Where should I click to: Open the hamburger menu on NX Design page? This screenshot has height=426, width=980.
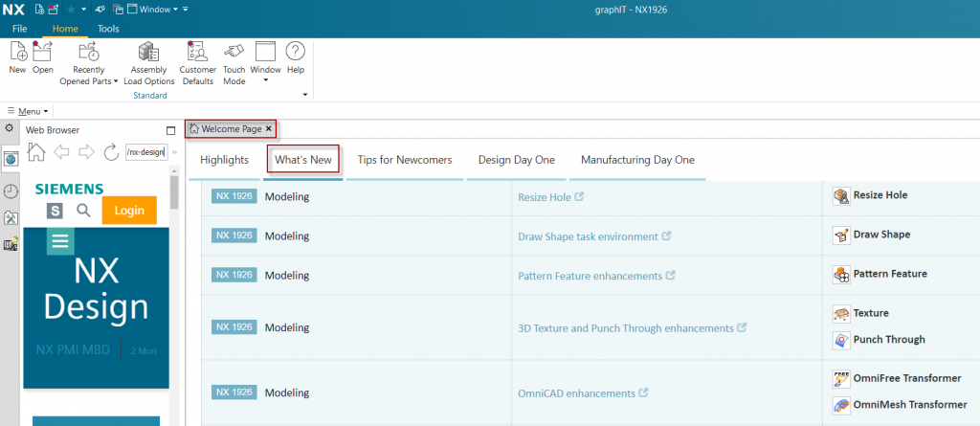point(61,241)
